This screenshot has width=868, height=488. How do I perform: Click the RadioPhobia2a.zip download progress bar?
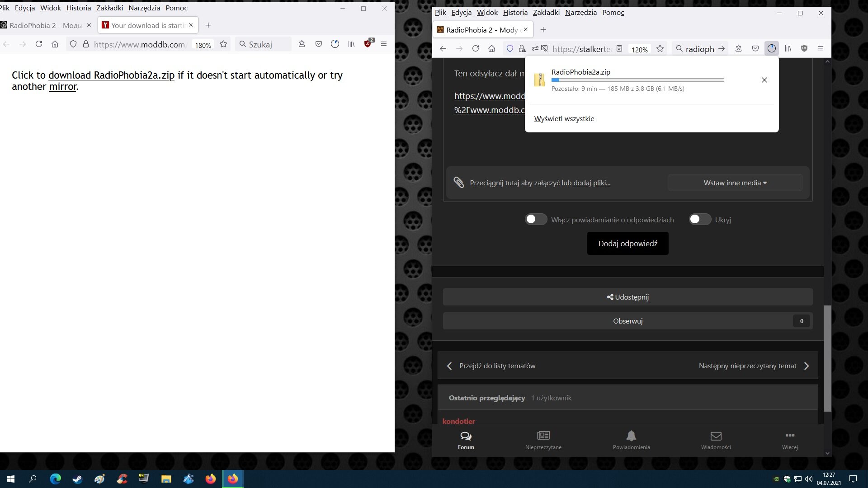click(637, 80)
